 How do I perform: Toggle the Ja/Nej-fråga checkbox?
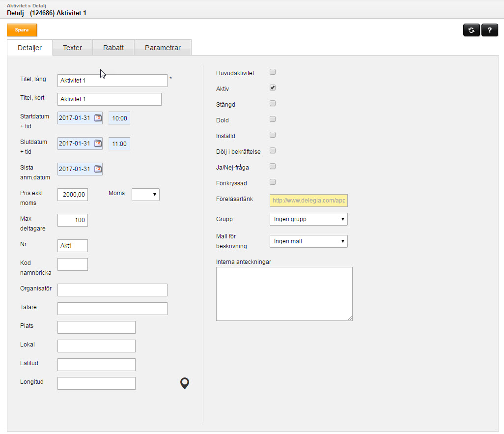coord(273,166)
